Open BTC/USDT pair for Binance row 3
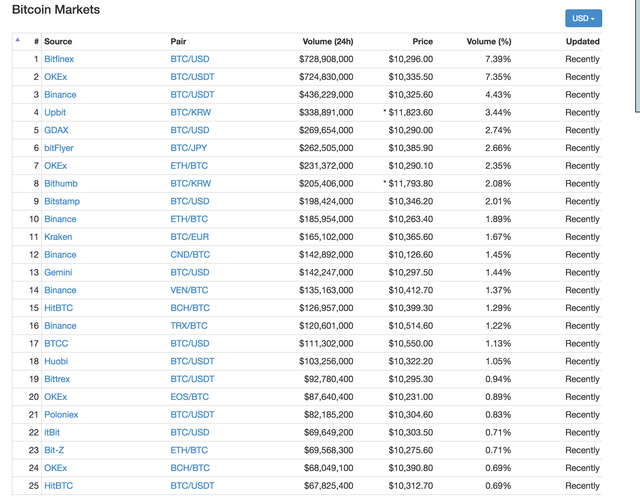The width and height of the screenshot is (640, 496). (x=192, y=95)
